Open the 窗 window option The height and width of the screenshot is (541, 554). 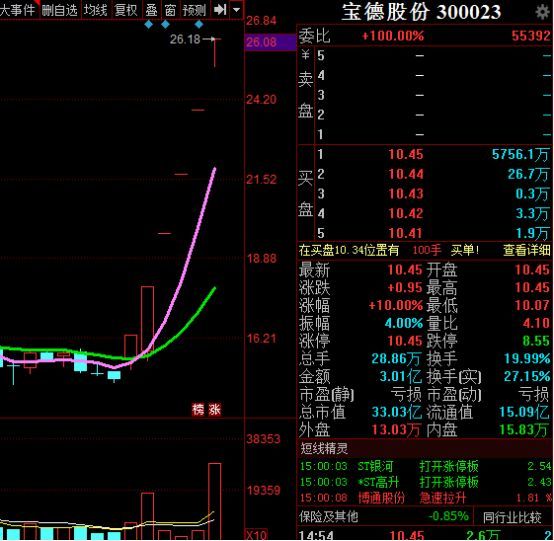click(x=170, y=10)
